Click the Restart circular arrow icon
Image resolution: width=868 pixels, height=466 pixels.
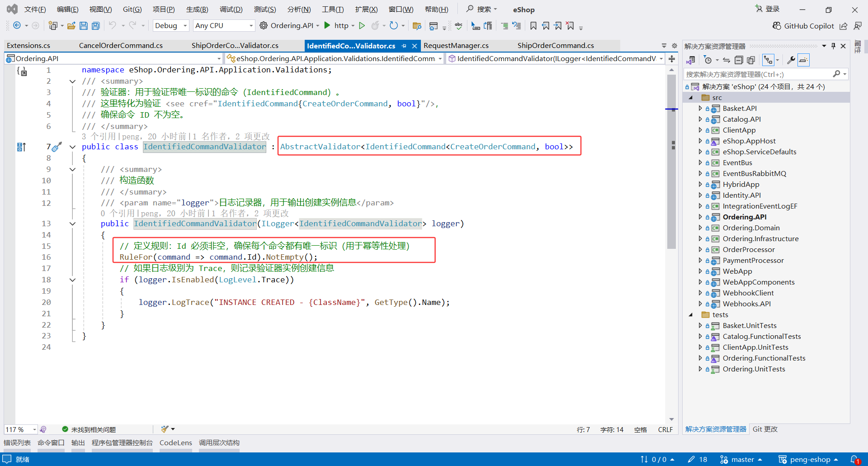[x=394, y=26]
